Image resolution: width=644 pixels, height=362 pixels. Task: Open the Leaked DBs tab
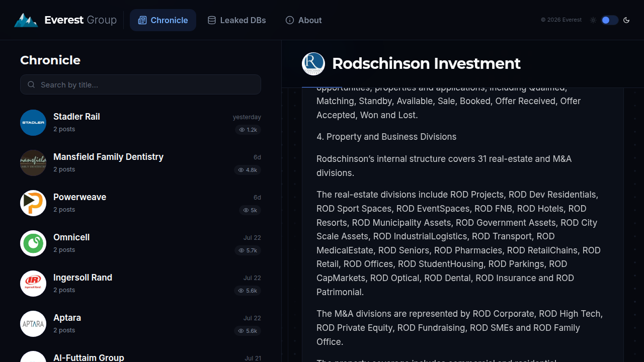(237, 20)
